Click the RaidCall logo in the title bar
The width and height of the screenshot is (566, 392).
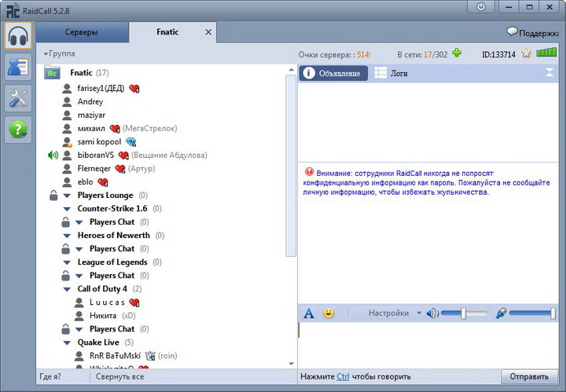[x=13, y=11]
